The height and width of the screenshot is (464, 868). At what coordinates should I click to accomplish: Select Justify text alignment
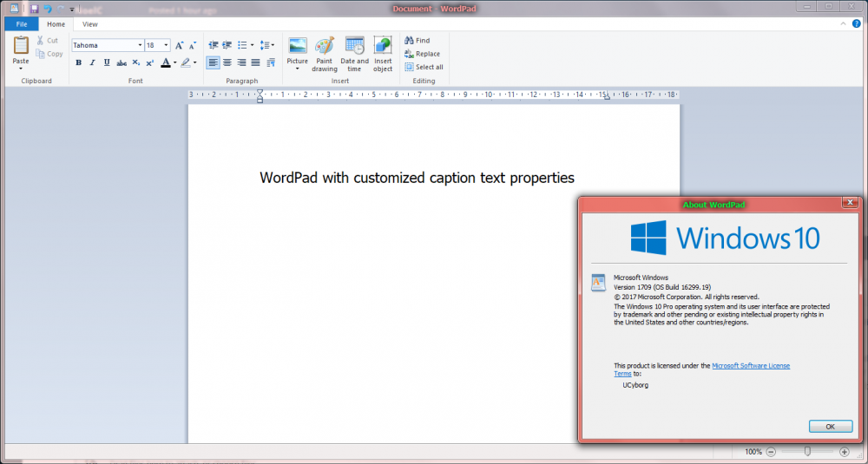(255, 62)
